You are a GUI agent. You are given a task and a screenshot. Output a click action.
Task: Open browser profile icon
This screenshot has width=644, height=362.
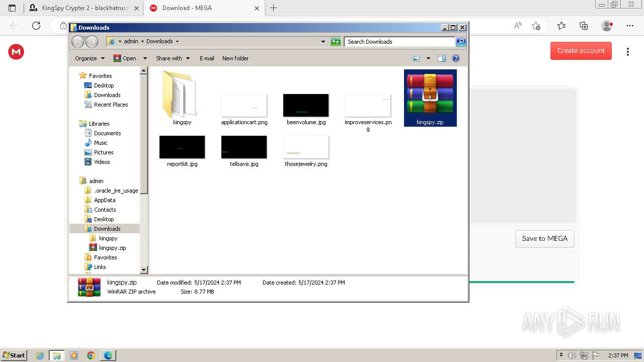point(607,26)
